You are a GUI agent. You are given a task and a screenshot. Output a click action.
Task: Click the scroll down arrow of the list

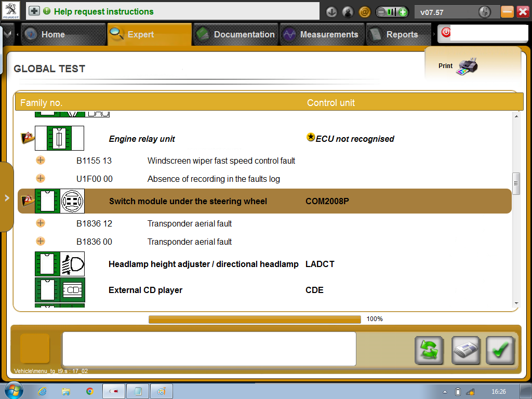[x=516, y=303]
